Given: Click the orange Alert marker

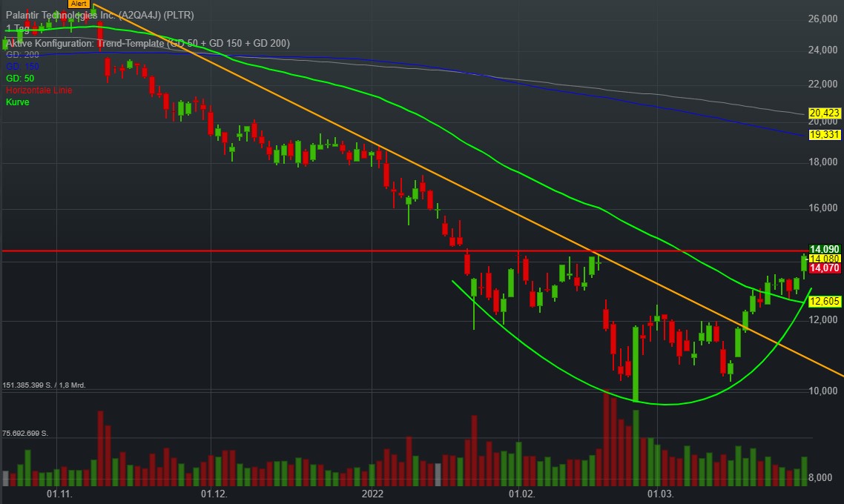Looking at the screenshot, I should (79, 4).
